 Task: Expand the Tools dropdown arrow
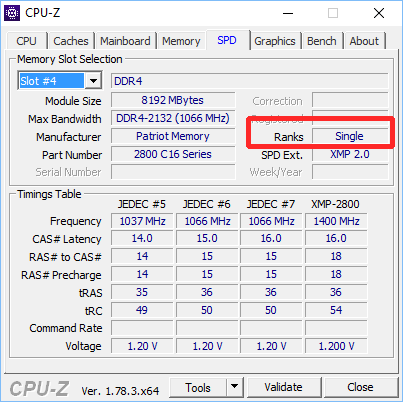point(235,387)
